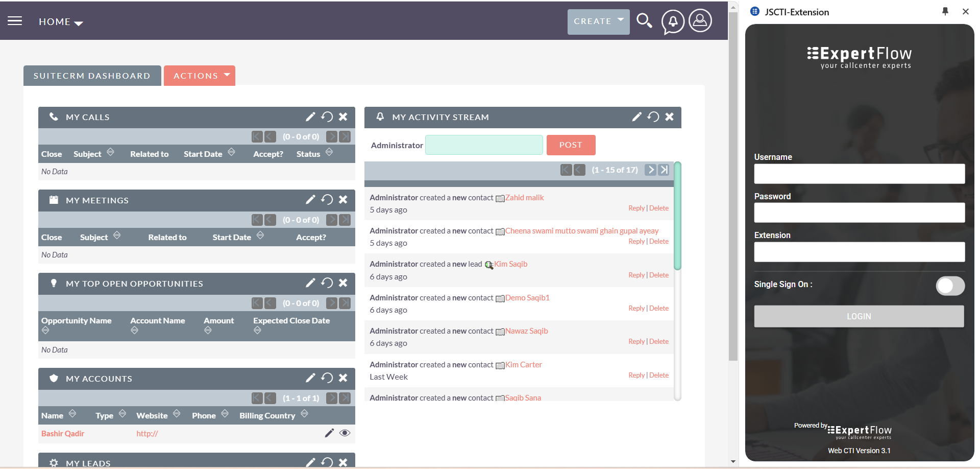View Bashir Qadir account details eye icon
The height and width of the screenshot is (469, 980).
345,433
